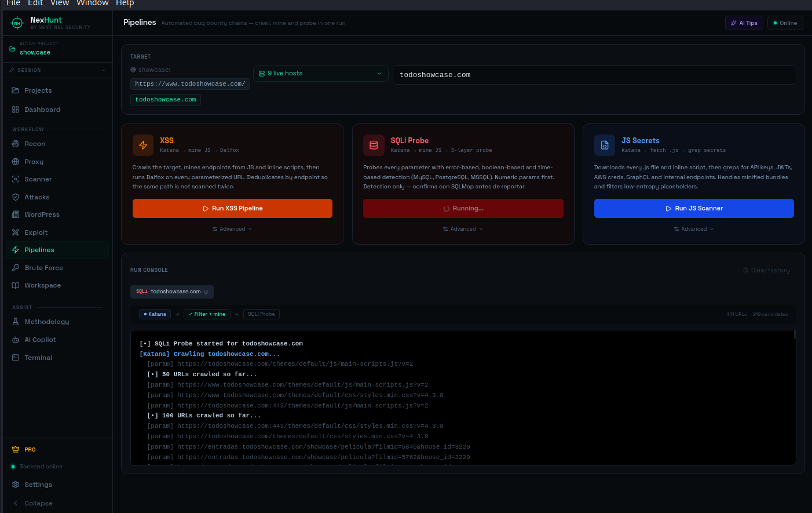The height and width of the screenshot is (513, 812).
Task: Click Clear history text
Action: pyautogui.click(x=770, y=270)
